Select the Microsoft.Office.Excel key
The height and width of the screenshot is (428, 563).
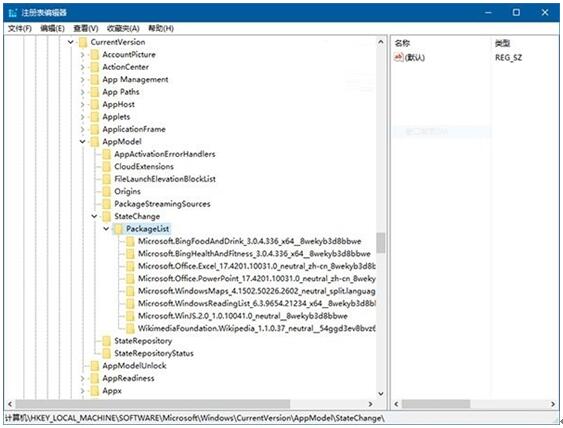tap(256, 266)
